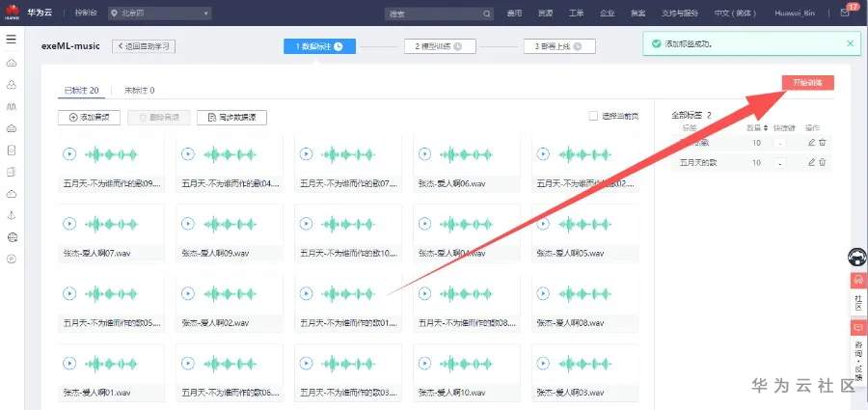Edit the label listed above 五月天的歌
The image size is (868, 410).
pyautogui.click(x=811, y=143)
